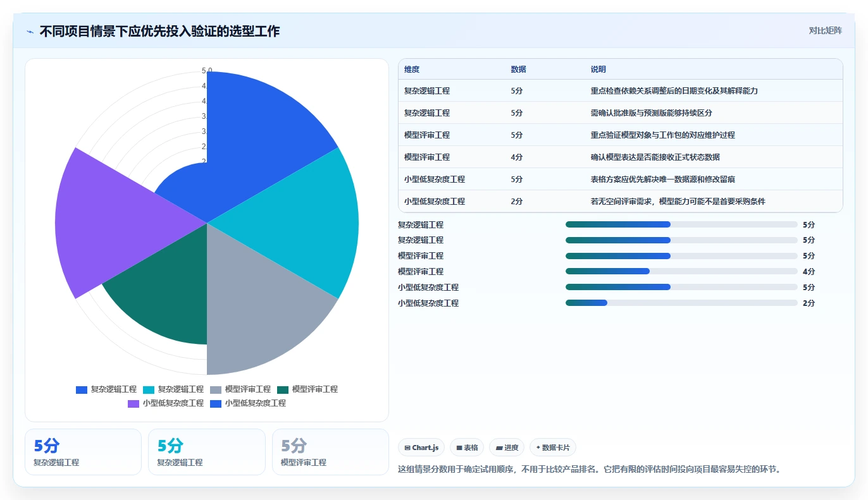This screenshot has width=868, height=500.
Task: Select the text 重点验证模型对象与工作包的对应维护过程
Action: point(663,135)
